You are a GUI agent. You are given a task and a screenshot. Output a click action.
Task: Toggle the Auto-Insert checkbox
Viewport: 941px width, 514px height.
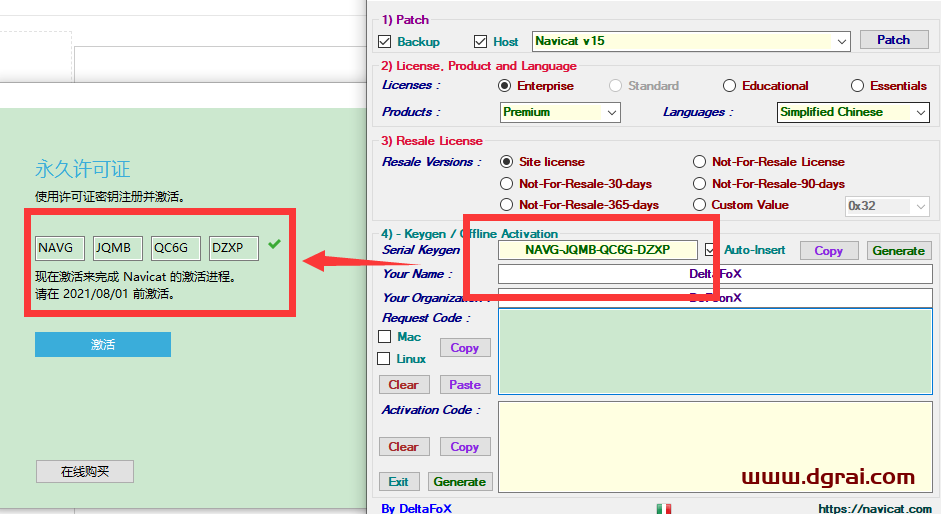click(x=711, y=250)
